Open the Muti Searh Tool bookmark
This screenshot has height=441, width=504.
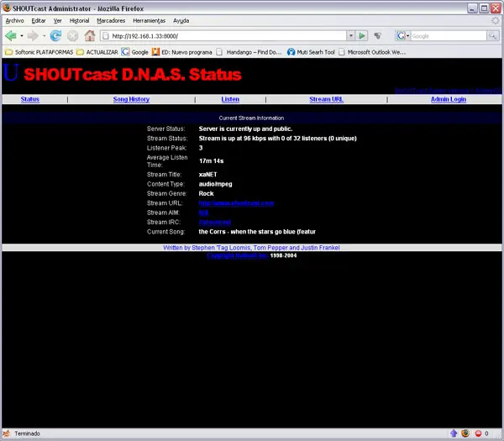pos(311,52)
